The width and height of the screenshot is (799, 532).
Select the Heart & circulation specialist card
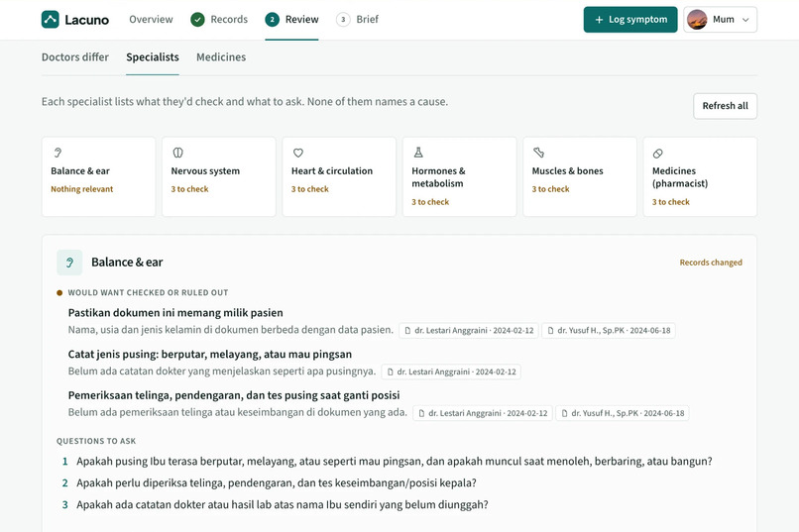click(x=339, y=176)
